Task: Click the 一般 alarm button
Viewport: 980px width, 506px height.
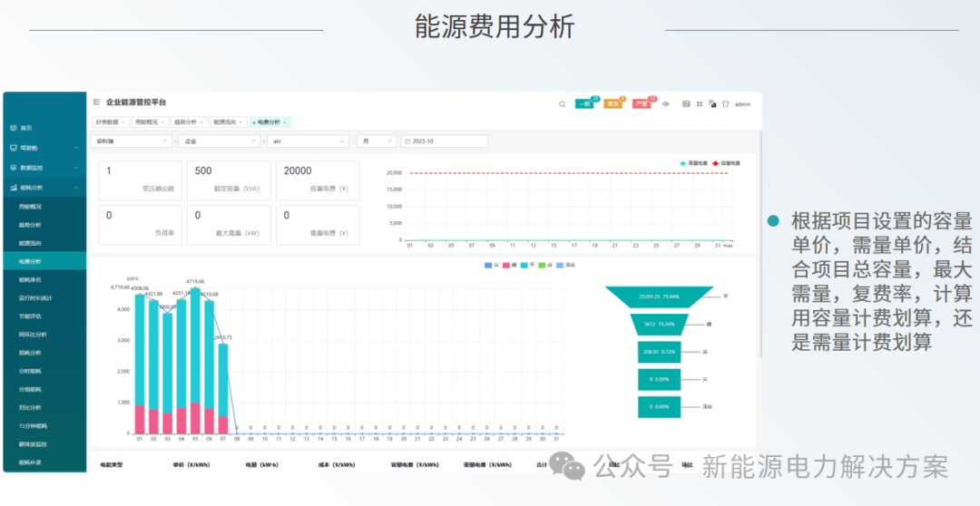Action: pyautogui.click(x=584, y=103)
